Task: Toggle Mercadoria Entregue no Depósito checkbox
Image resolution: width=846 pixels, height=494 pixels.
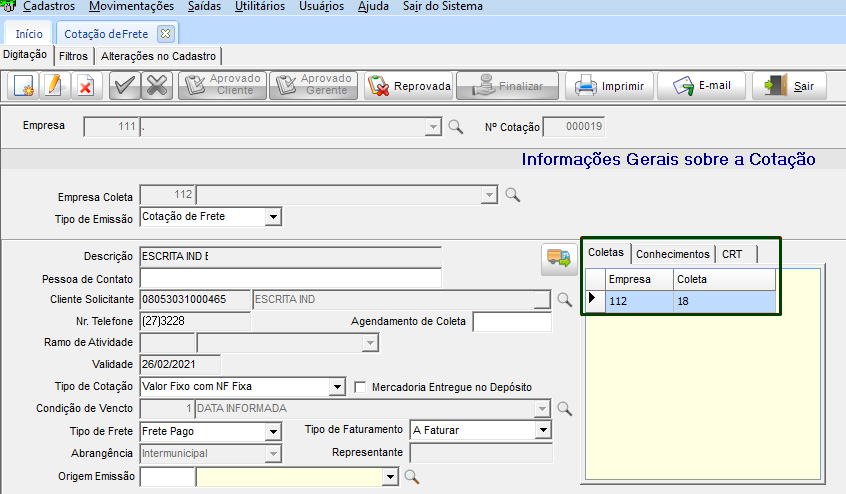Action: (x=362, y=387)
